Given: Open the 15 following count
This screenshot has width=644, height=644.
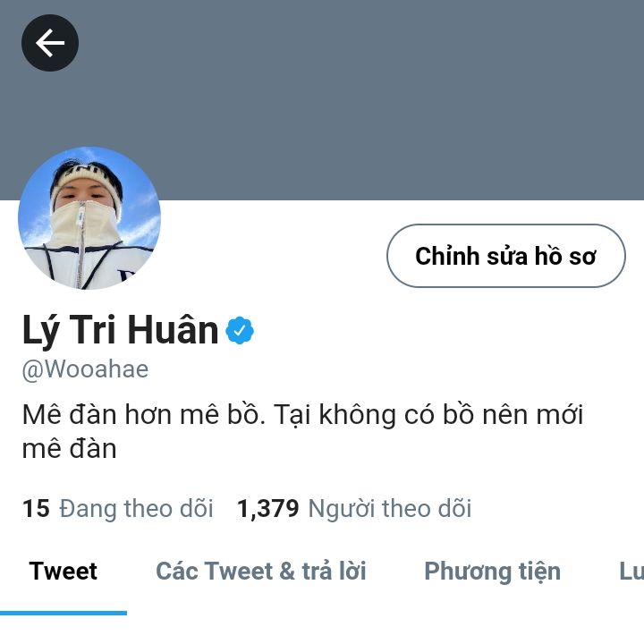Looking at the screenshot, I should [36, 508].
